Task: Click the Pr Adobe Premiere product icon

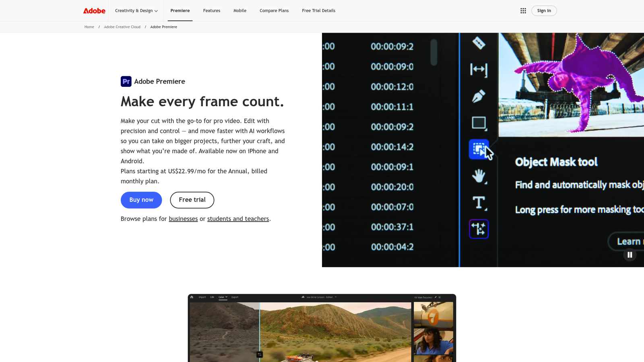Action: click(x=126, y=81)
